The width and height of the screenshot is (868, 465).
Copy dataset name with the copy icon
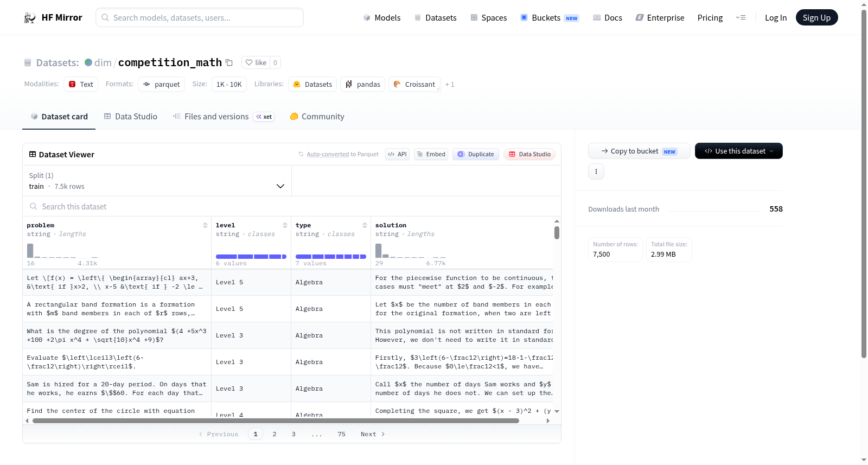coord(229,62)
